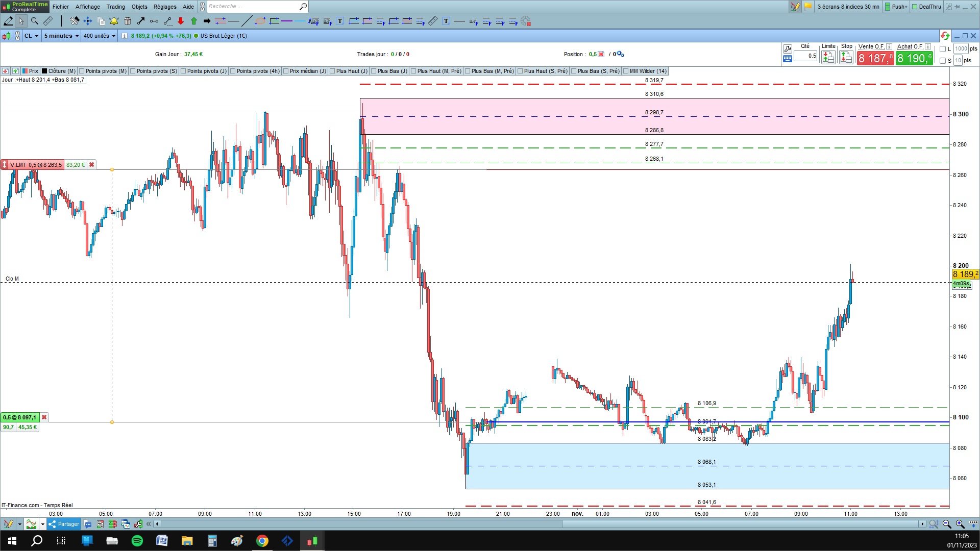980x551 pixels.
Task: Toggle the Points pivots (J) checkbox
Action: point(183,71)
